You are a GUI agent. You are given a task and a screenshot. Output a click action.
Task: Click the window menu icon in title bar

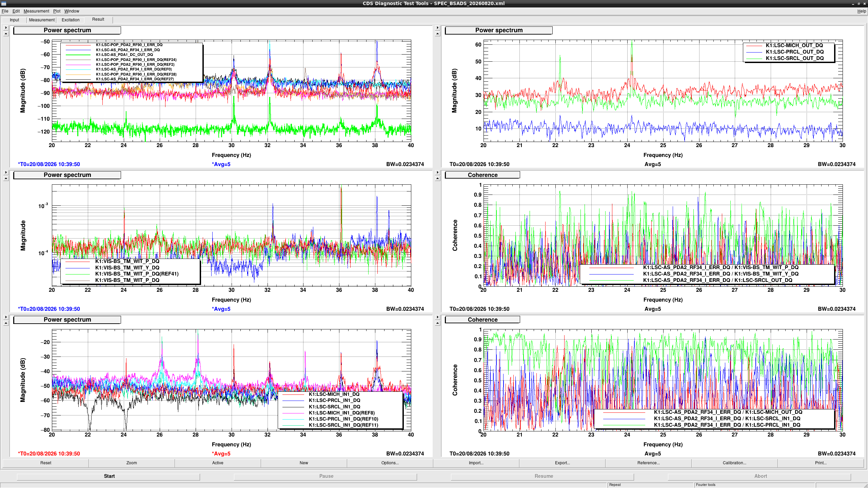point(4,3)
